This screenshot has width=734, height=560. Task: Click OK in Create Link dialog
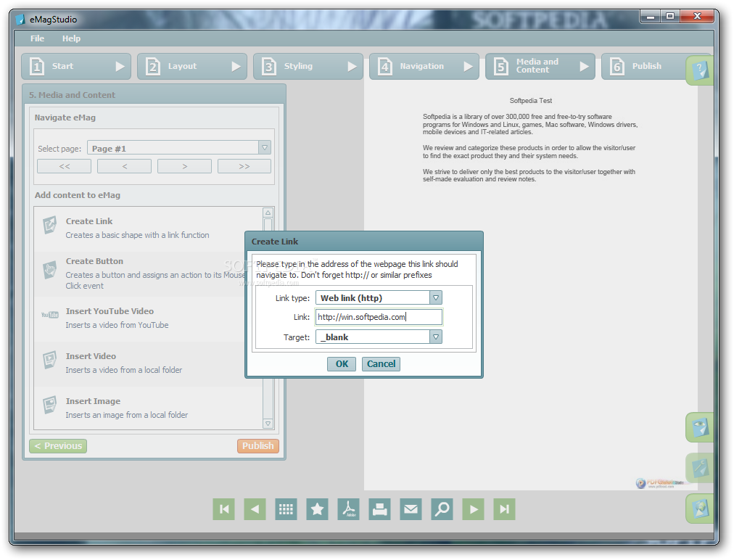pyautogui.click(x=342, y=364)
